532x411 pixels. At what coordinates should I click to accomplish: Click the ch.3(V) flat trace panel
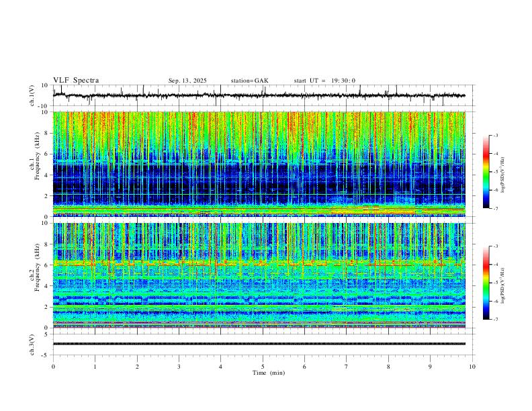(x=264, y=345)
